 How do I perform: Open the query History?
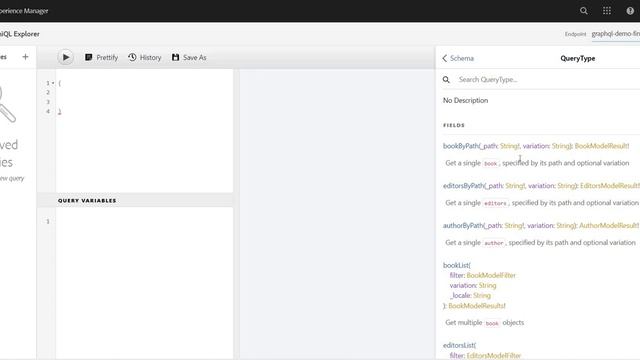[144, 58]
